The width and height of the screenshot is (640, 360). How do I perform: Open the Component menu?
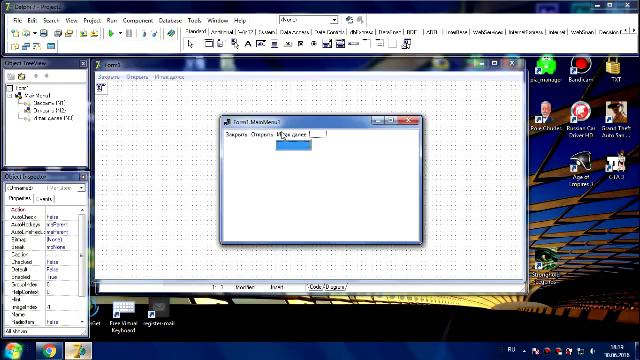(x=138, y=20)
